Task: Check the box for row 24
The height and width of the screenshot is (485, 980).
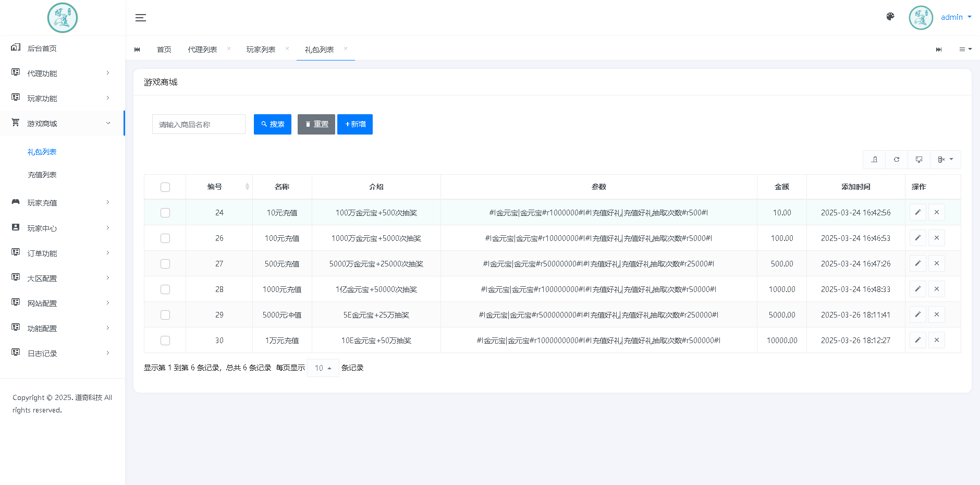Action: [x=165, y=213]
